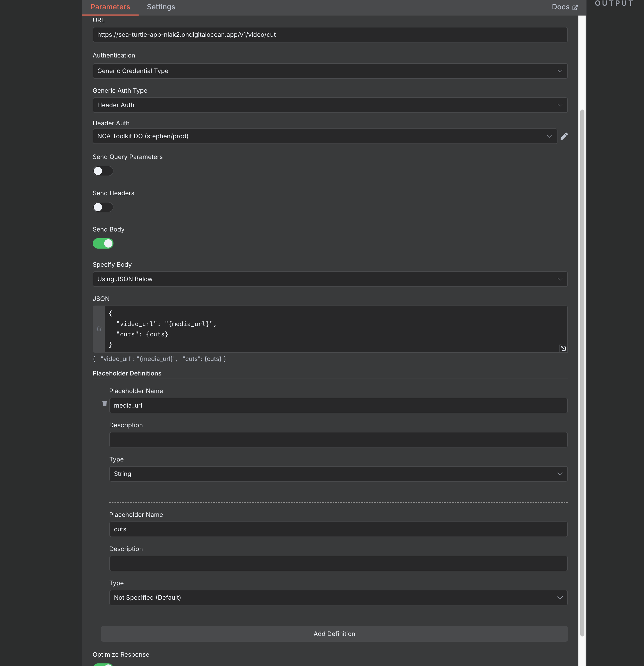This screenshot has width=644, height=666.
Task: Disable the Send Body switch
Action: point(103,243)
